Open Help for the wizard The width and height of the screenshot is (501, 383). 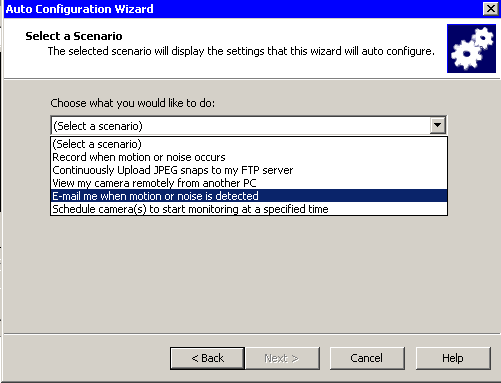(453, 358)
